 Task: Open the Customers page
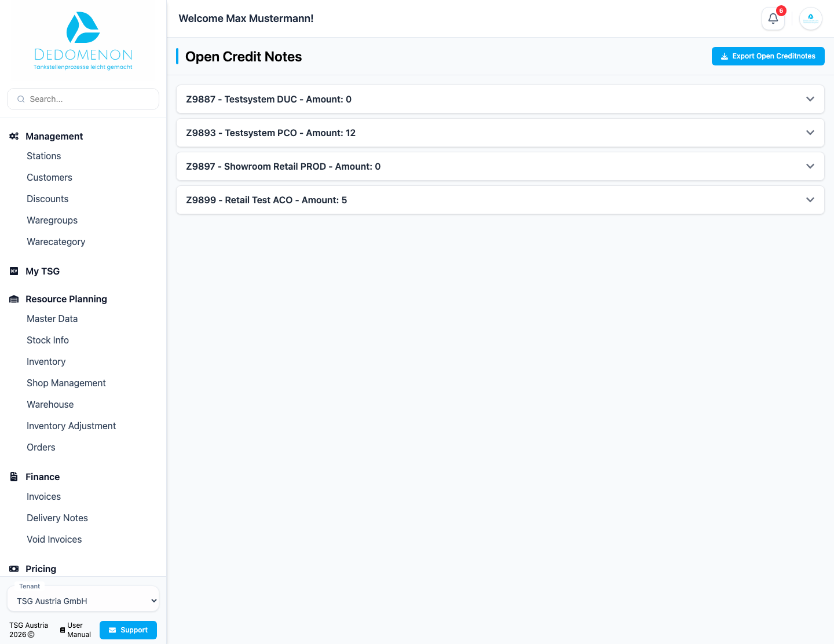point(50,177)
